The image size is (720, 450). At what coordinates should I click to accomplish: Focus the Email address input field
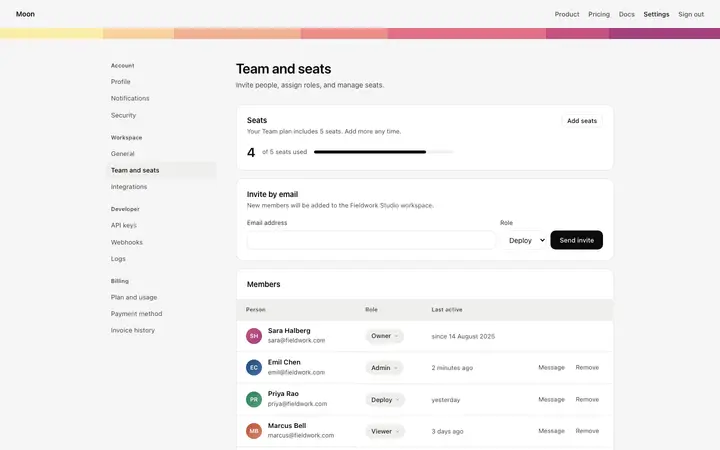(371, 240)
